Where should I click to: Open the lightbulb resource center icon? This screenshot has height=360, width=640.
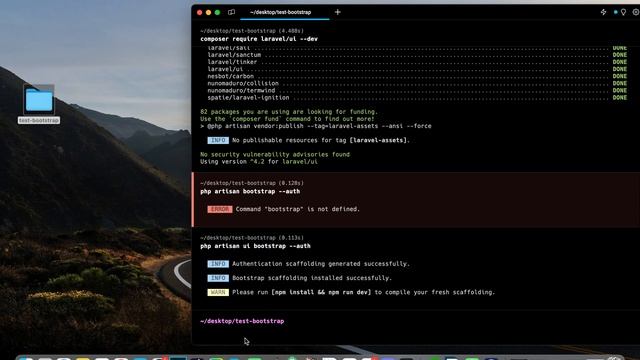coord(623,12)
